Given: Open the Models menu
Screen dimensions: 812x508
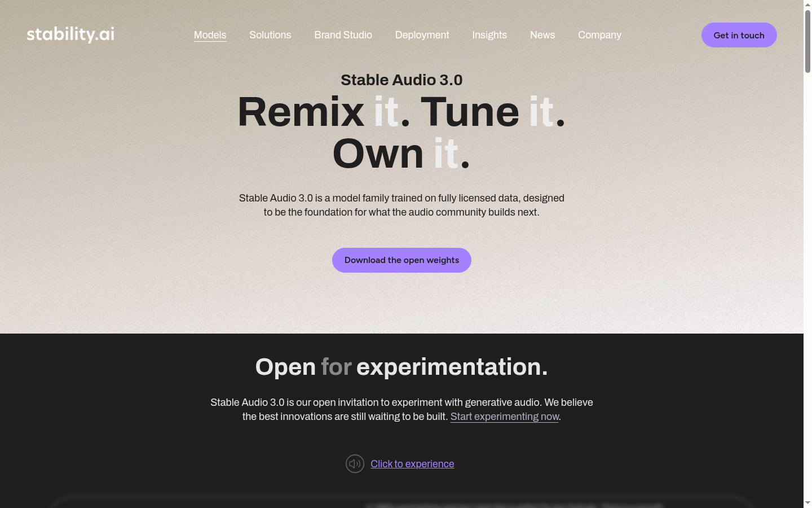Looking at the screenshot, I should coord(210,35).
